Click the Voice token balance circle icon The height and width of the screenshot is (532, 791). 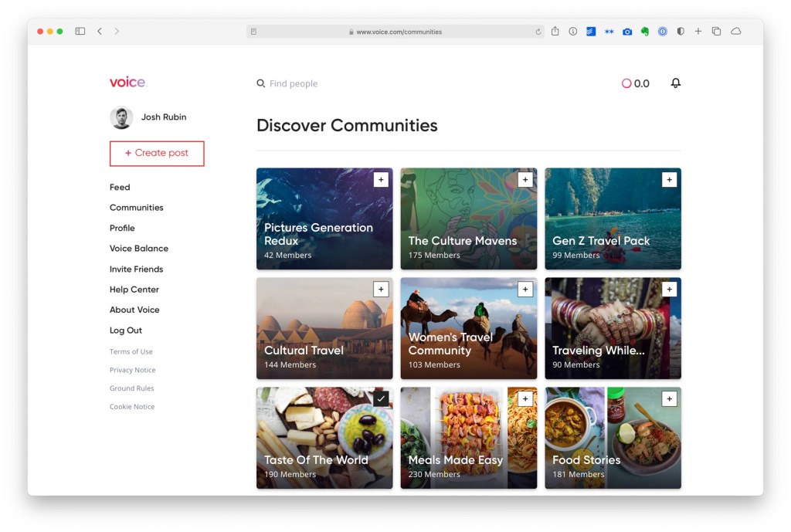point(626,83)
